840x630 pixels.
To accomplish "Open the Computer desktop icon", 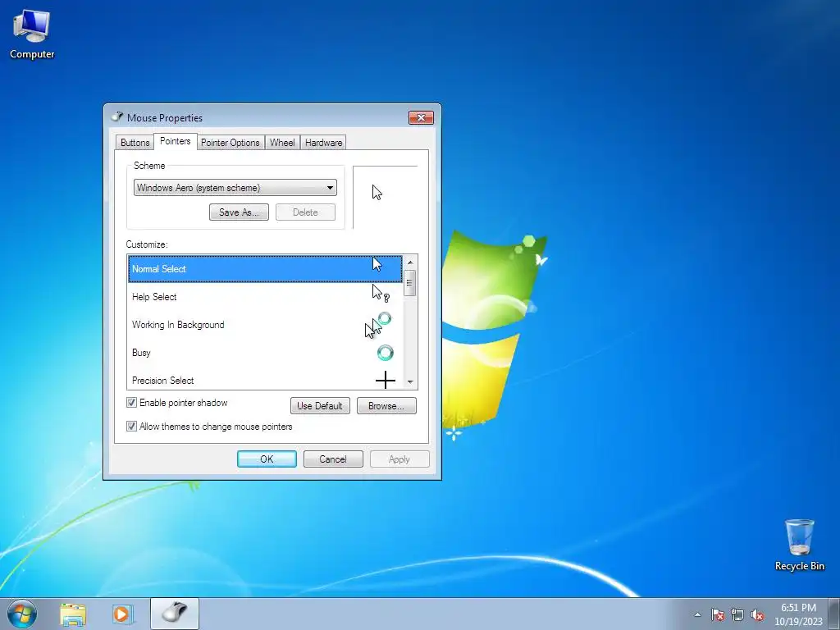I will 32,34.
